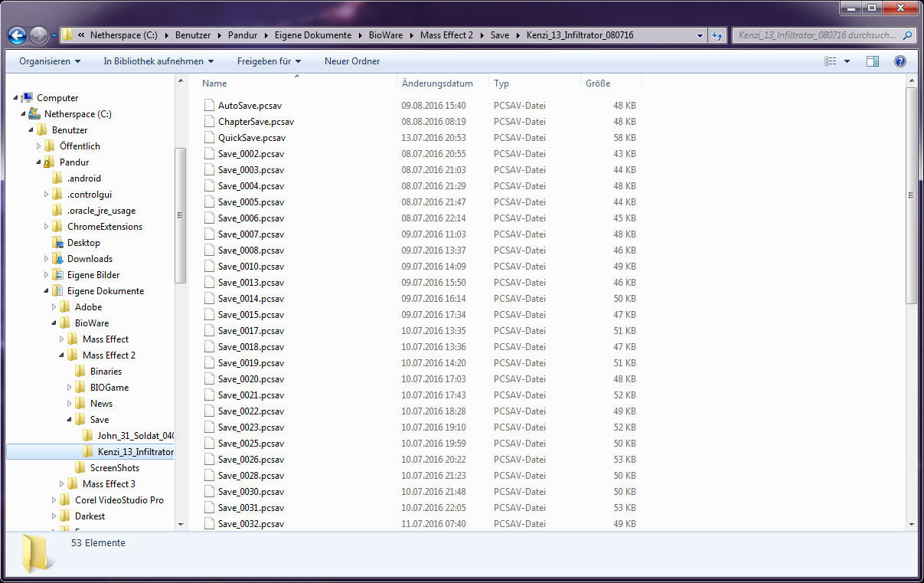
Task: Click the Downloads folder icon in tree
Action: coord(57,259)
